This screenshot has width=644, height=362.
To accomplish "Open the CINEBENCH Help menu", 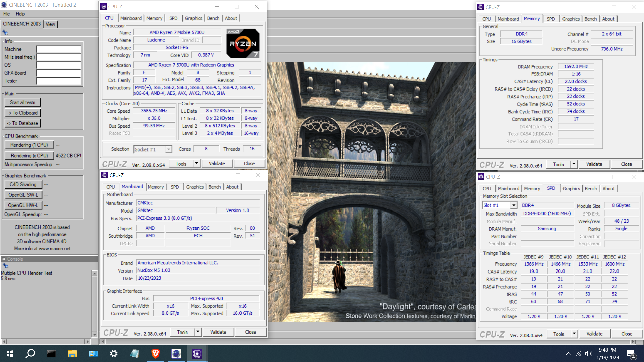I will (20, 14).
